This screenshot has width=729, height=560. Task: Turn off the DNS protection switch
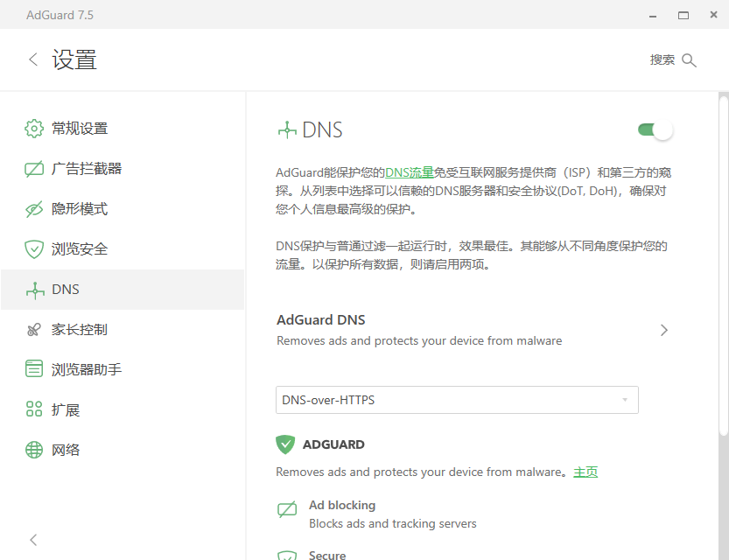point(655,129)
